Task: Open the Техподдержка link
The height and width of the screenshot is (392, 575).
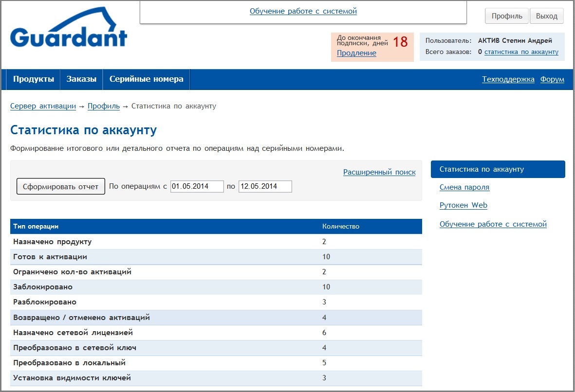Action: click(508, 79)
